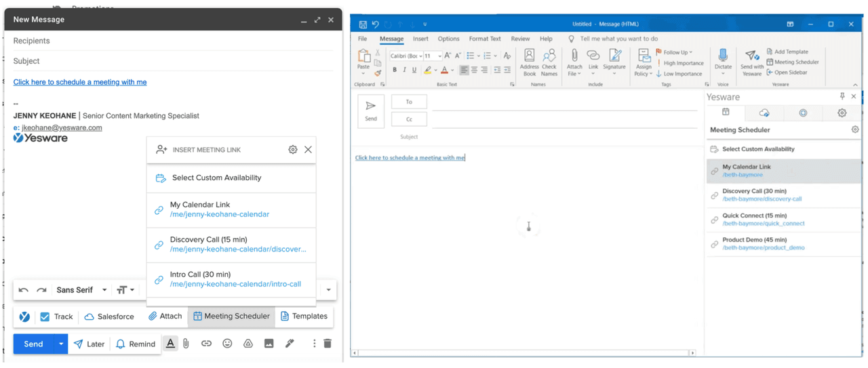Open Templates in Gmail compose toolbar
Viewport: 868px width, 368px height.
(x=304, y=316)
